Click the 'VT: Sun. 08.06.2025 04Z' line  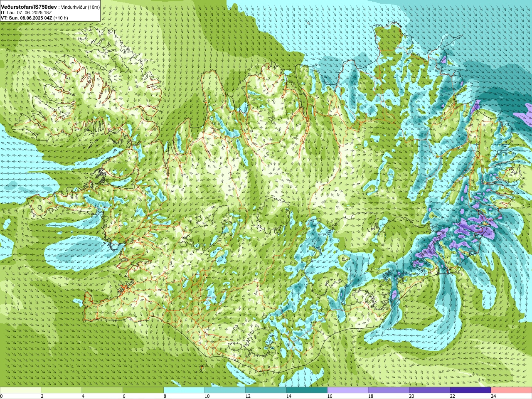(27, 18)
